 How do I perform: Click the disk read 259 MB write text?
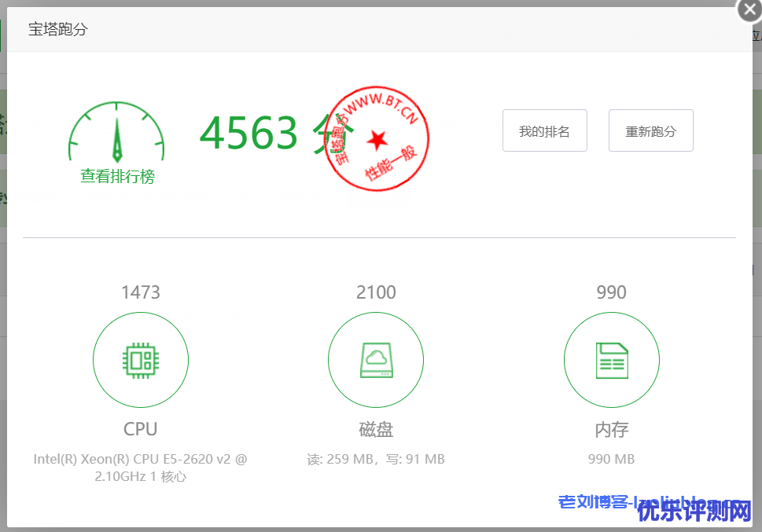point(376,459)
